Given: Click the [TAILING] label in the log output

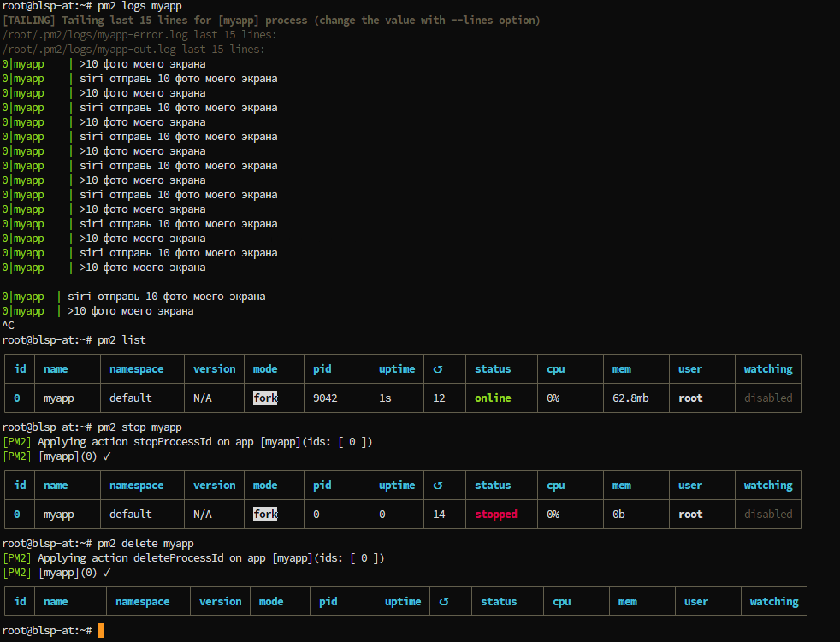Looking at the screenshot, I should tap(29, 21).
